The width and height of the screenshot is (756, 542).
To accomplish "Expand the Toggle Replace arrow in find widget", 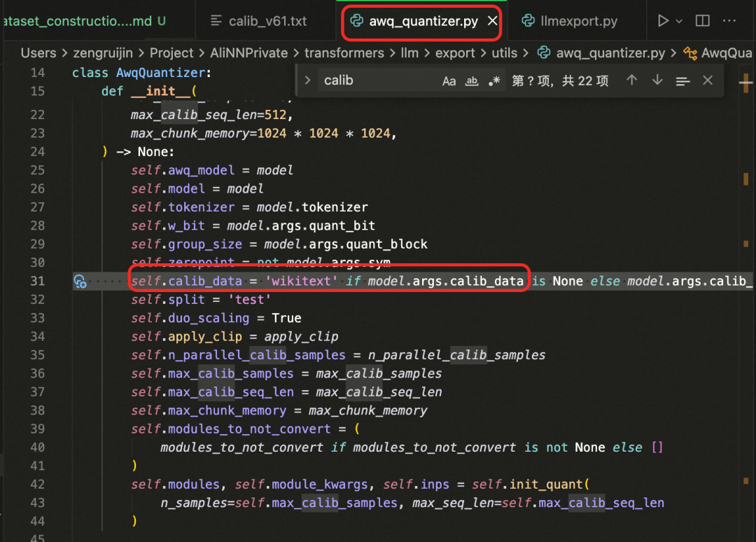I will click(307, 80).
